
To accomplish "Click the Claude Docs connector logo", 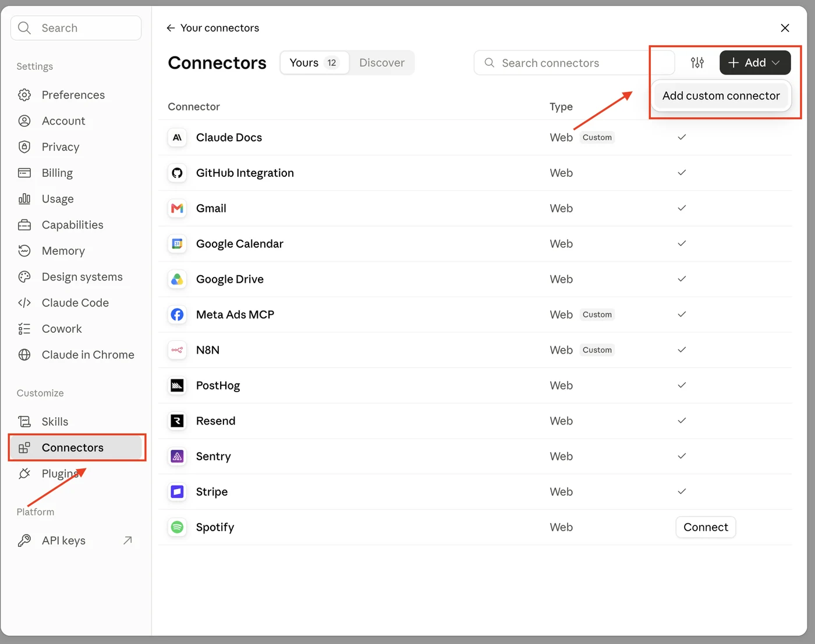I will click(x=178, y=138).
